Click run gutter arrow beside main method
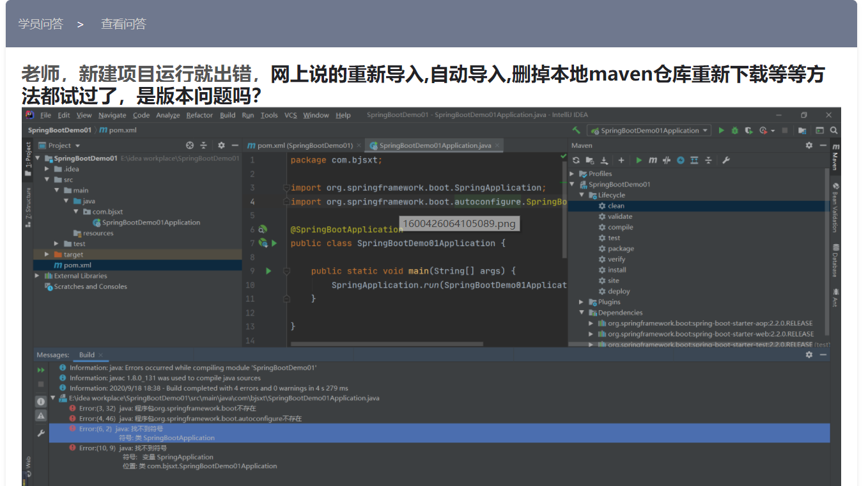868x486 pixels. [268, 271]
